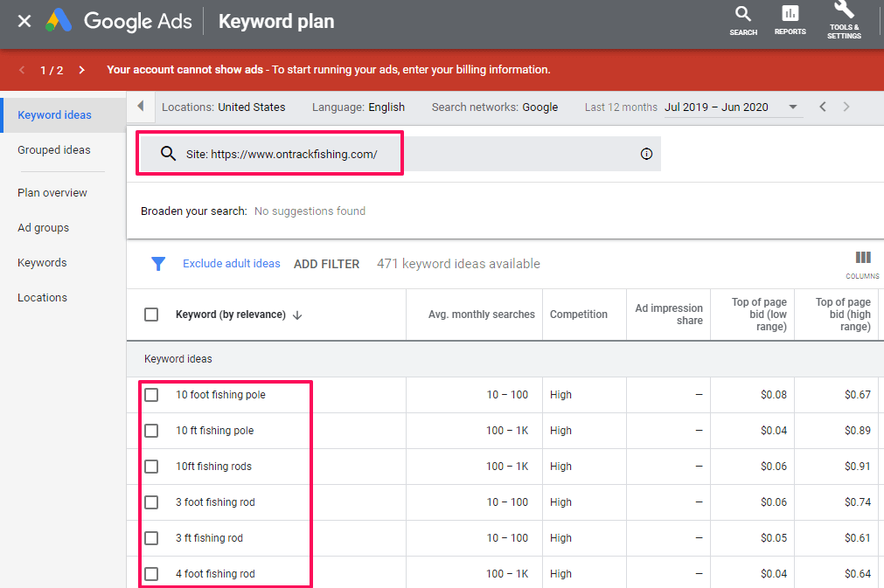Change Search networks: Google setting
Image resolution: width=884 pixels, height=588 pixels.
[494, 107]
